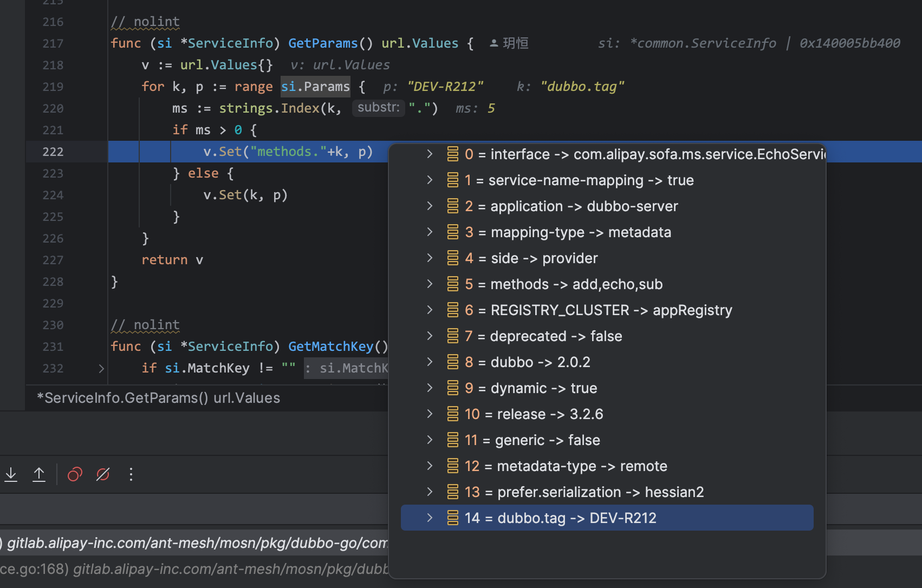Click the upload arrow debug icon
Viewport: 922px width, 588px height.
click(39, 475)
